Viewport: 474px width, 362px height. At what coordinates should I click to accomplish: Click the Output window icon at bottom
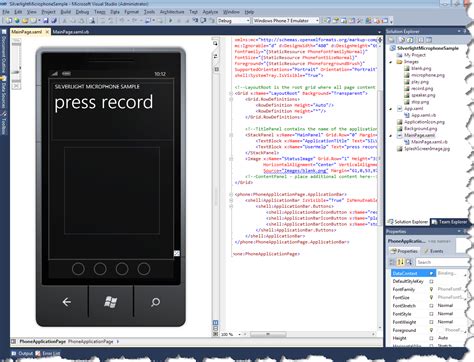(x=14, y=353)
